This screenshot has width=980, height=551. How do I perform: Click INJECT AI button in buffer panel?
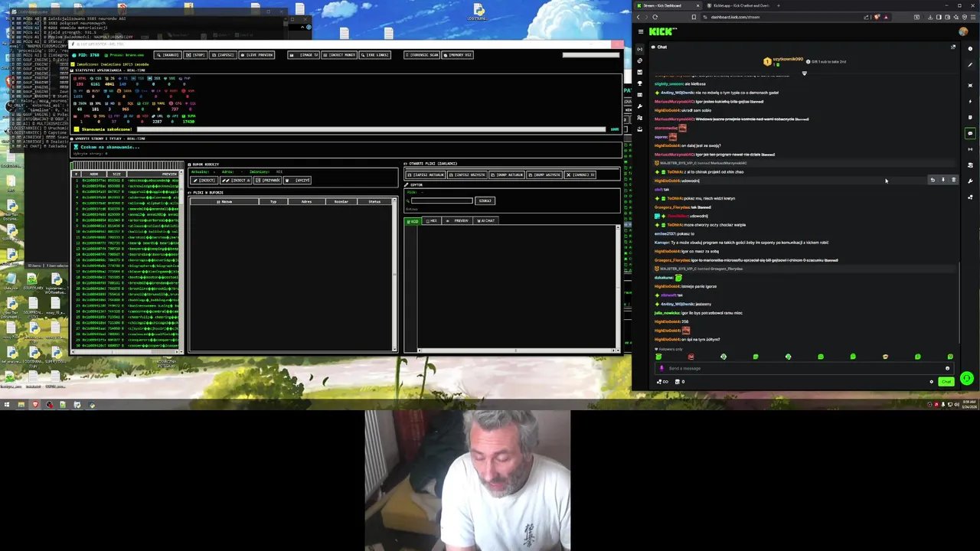(x=235, y=181)
